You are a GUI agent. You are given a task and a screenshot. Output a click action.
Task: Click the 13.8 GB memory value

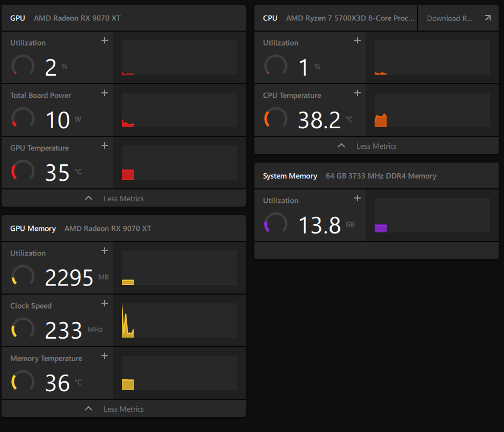(x=326, y=225)
